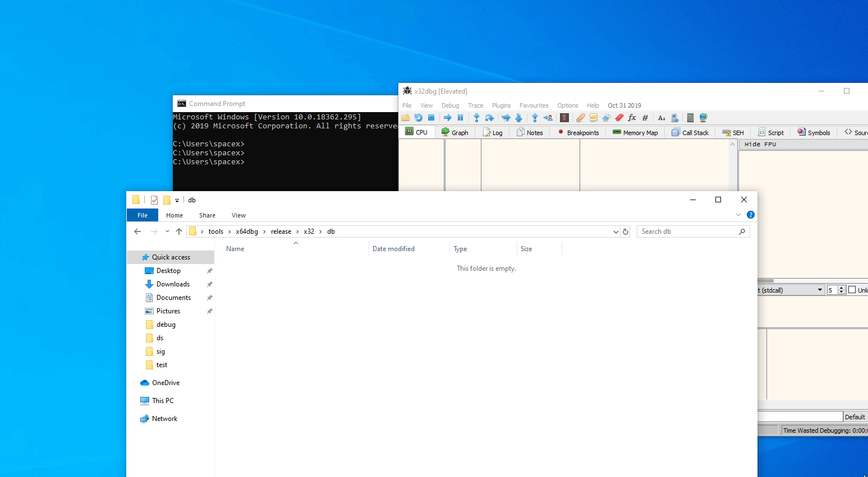Image resolution: width=868 pixels, height=477 pixels.
Task: Switch to the Symbols tab
Action: (814, 133)
